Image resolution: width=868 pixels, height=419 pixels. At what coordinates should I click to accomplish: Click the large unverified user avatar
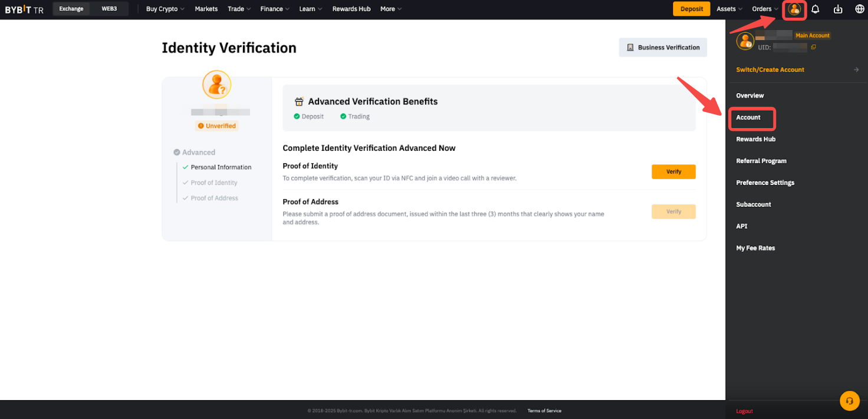(x=216, y=85)
